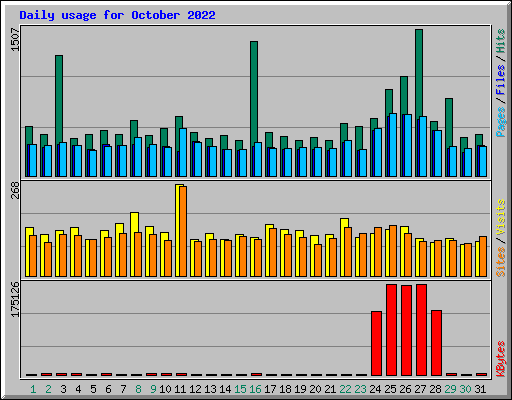Click day label 15 on the x-axis
Screen dimensions: 512x400
tap(240, 389)
